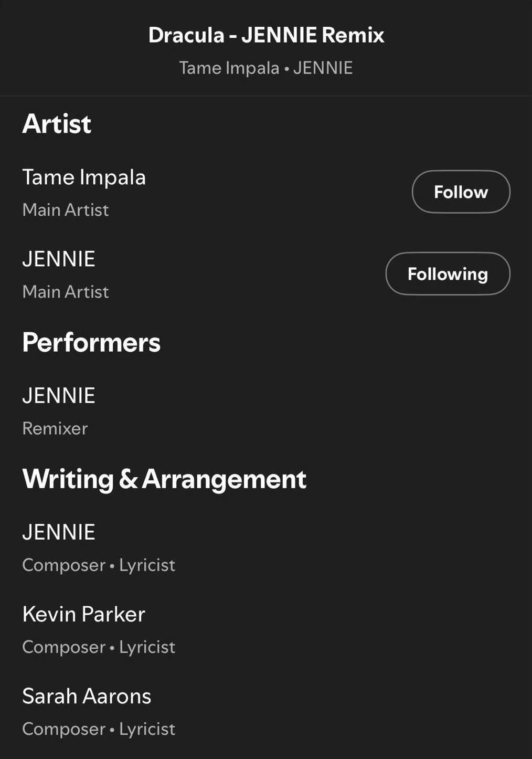The image size is (532, 759).
Task: Open JENNIE listed under the Artist heading
Action: click(59, 259)
